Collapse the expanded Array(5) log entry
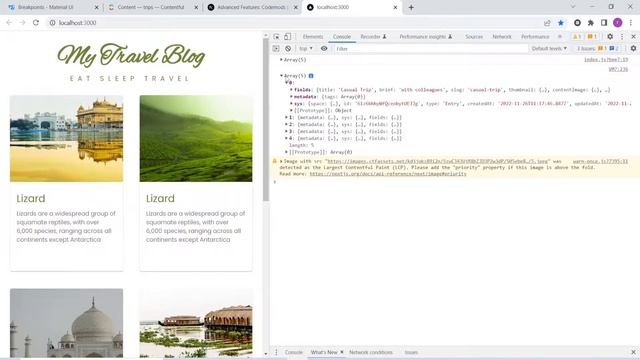This screenshot has height=360, width=640. [281, 76]
